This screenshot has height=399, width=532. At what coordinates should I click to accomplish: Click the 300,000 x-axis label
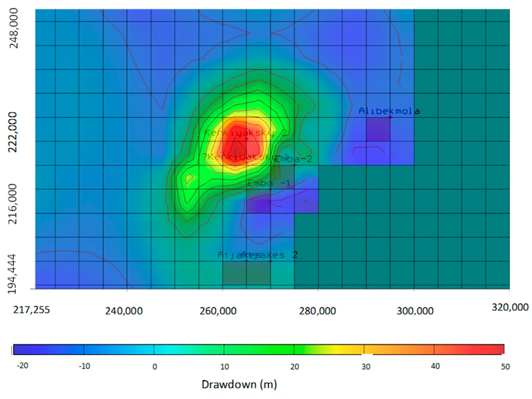[x=415, y=311]
